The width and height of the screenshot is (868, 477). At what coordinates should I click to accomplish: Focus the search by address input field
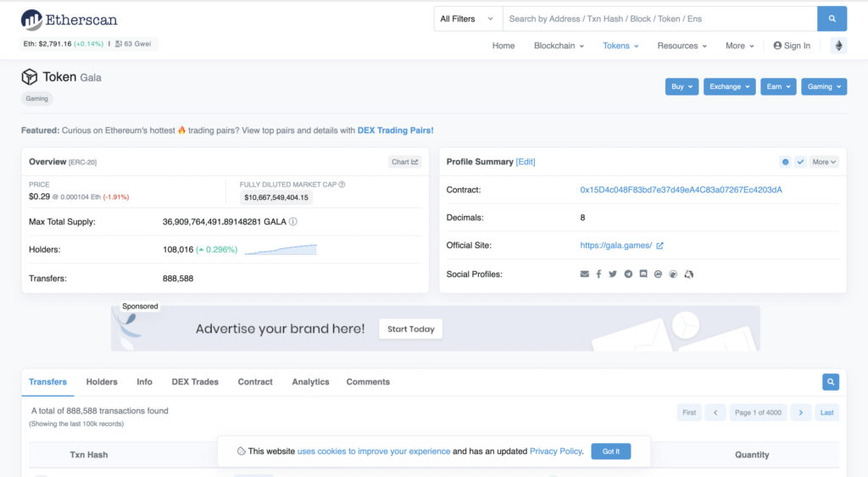click(x=659, y=19)
